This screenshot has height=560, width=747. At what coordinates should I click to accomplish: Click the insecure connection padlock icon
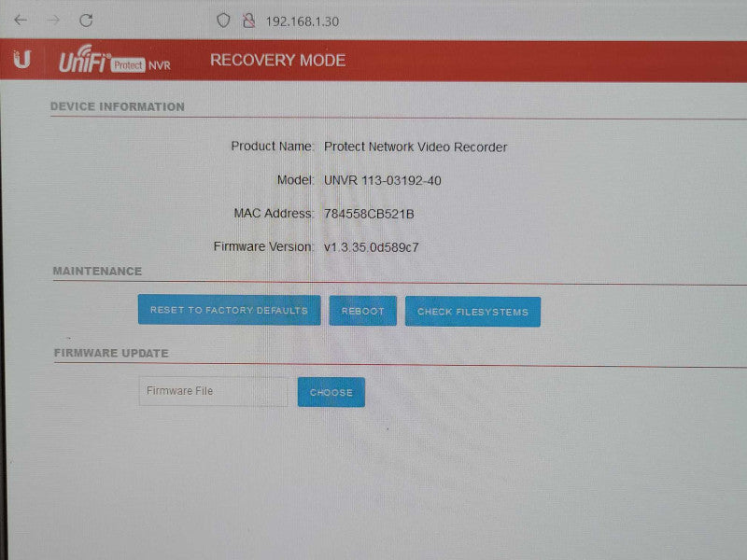point(248,21)
